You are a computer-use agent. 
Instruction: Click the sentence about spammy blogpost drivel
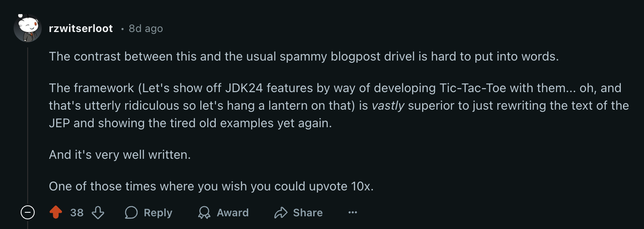pos(304,57)
